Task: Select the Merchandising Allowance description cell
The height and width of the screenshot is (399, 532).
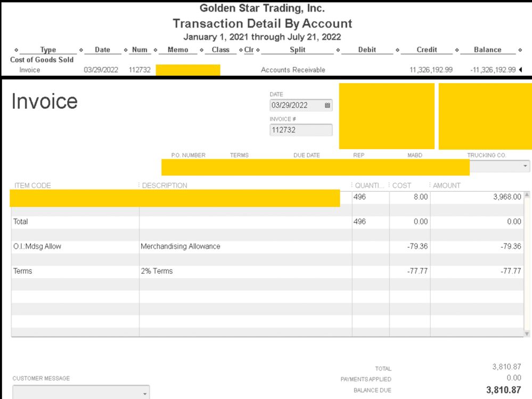Action: coord(245,246)
